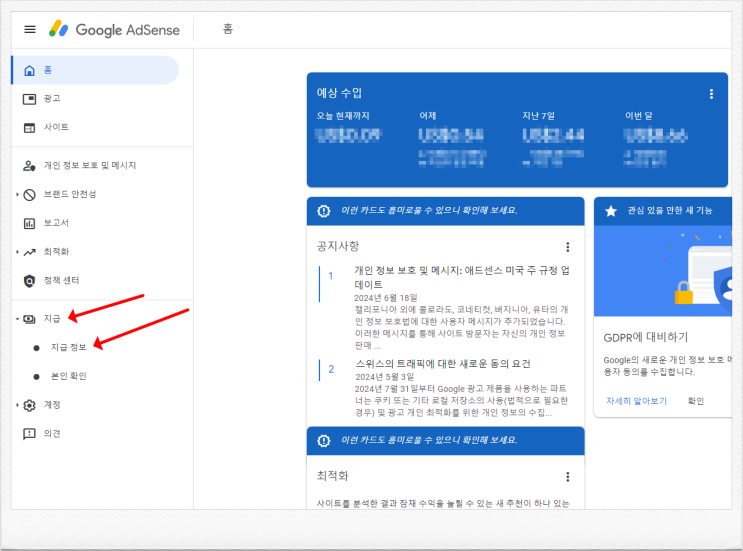Open the three-dot menu on 예상 수입 card
The image size is (743, 551).
[x=711, y=94]
